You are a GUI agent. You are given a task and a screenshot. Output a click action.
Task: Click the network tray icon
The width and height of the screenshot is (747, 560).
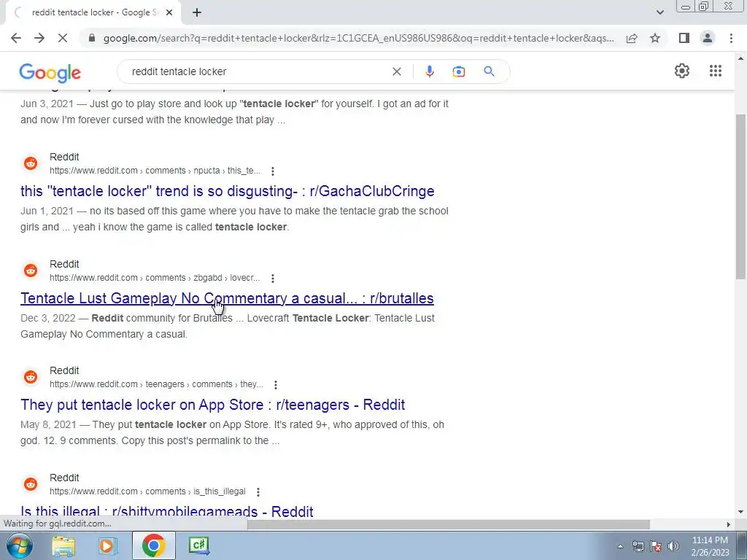point(638,546)
